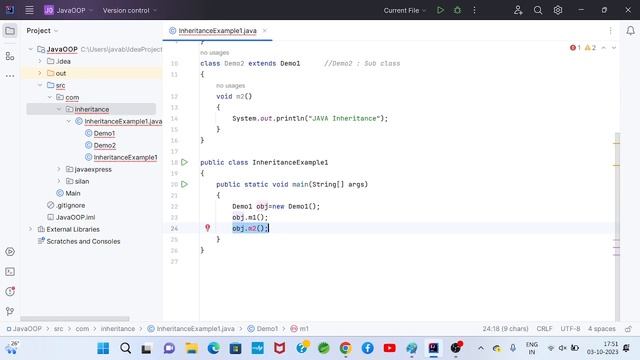Expand External Libraries node
This screenshot has width=640, height=360.
tap(30, 229)
